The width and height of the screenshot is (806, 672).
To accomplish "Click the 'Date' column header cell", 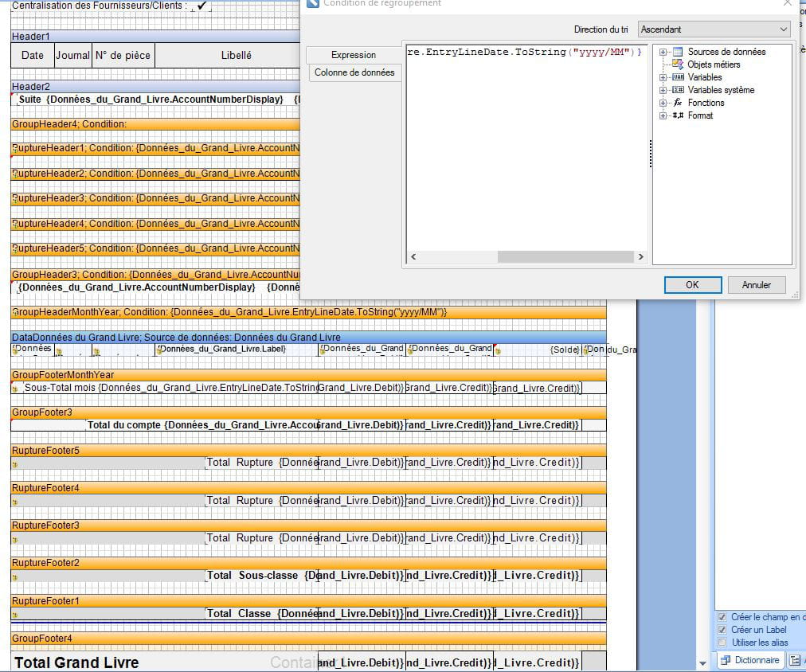I will point(33,55).
